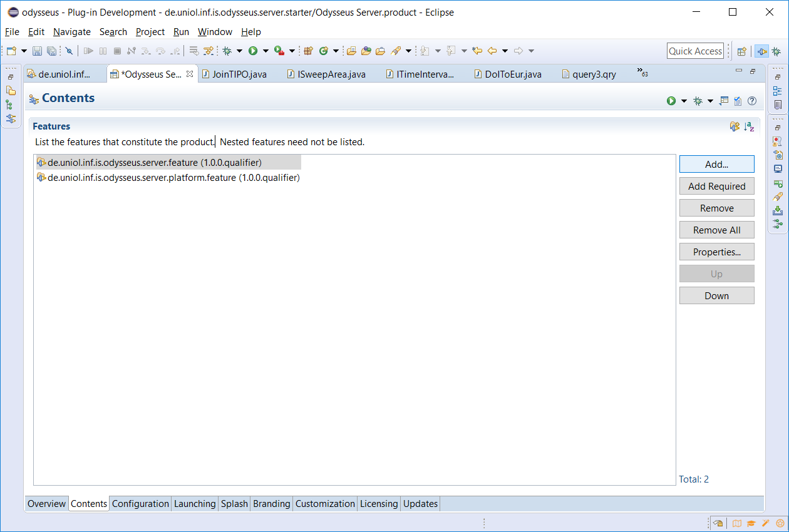Click the Validate product icon beside Help
The height and width of the screenshot is (532, 789).
tap(738, 101)
